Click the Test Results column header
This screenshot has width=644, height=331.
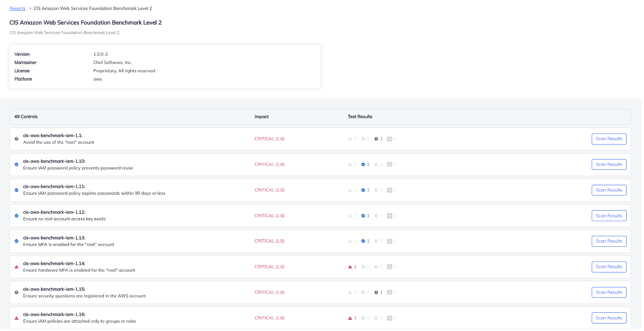360,117
